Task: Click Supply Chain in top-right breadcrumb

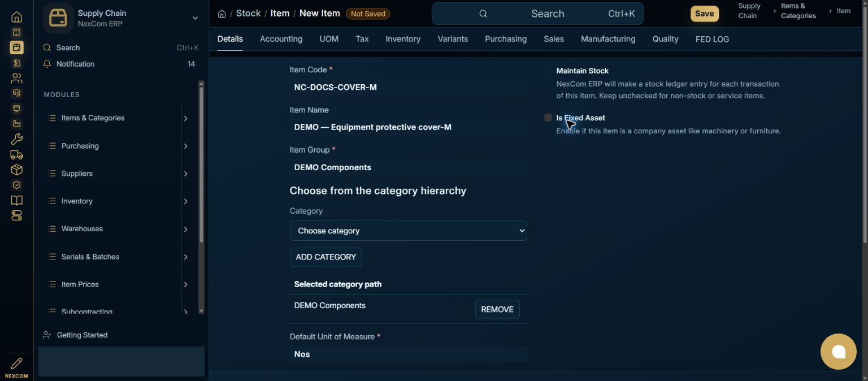Action: (x=749, y=11)
